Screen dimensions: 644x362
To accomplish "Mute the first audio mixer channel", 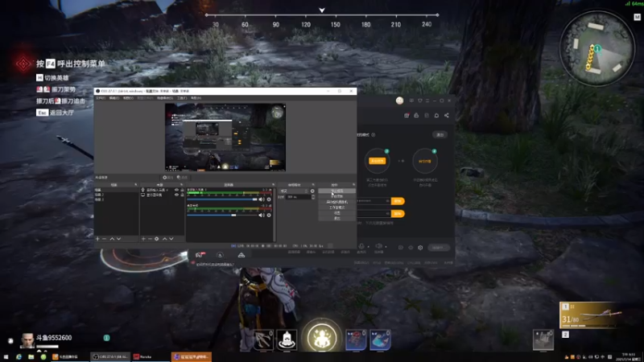I will tap(261, 200).
